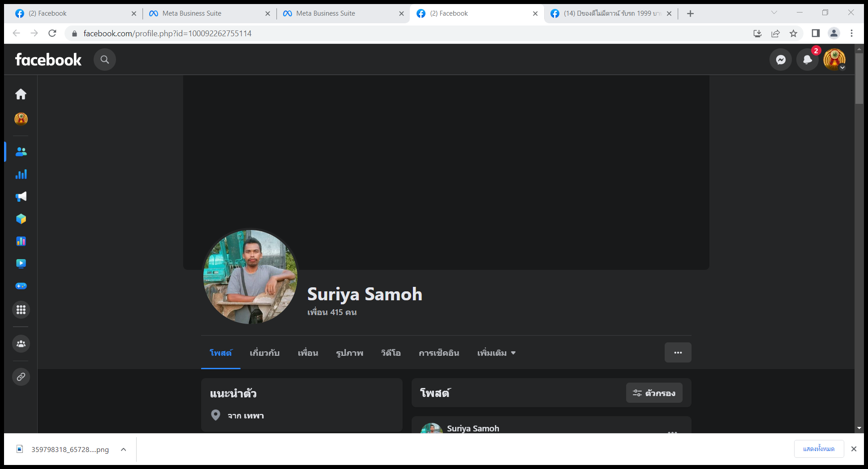Open the nine-dot menu grid icon
Viewport: 868px width, 469px height.
tap(21, 310)
